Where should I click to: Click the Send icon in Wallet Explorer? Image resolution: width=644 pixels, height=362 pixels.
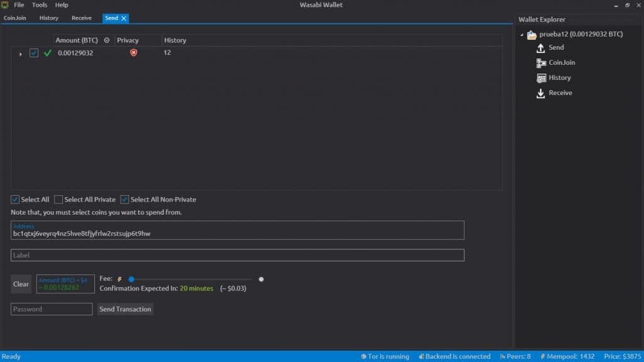540,48
